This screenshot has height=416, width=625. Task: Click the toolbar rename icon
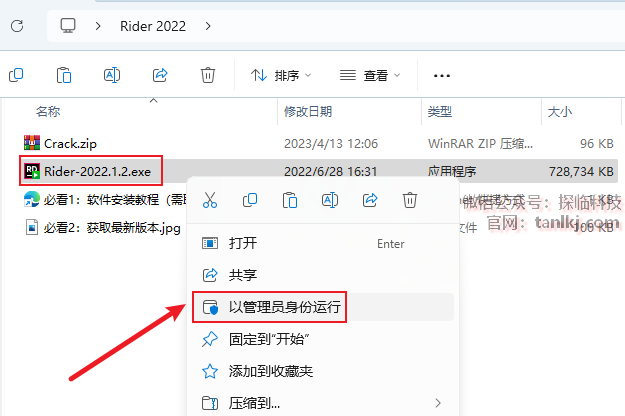coord(112,75)
